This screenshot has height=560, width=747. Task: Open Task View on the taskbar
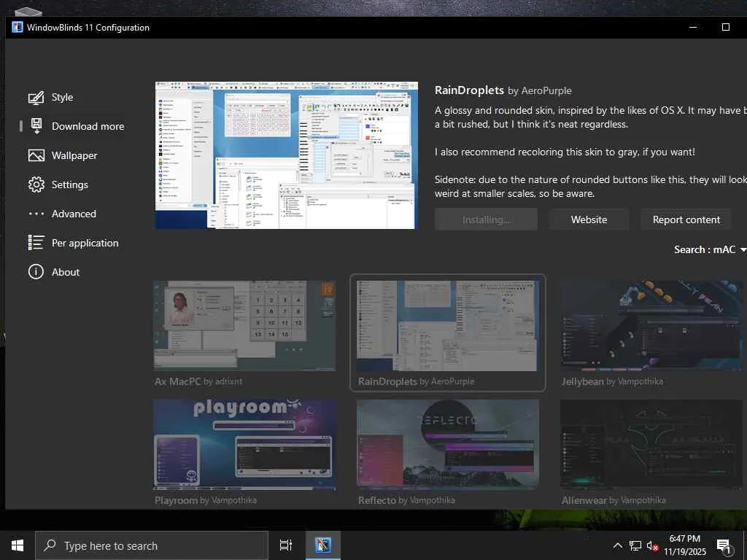pyautogui.click(x=286, y=545)
